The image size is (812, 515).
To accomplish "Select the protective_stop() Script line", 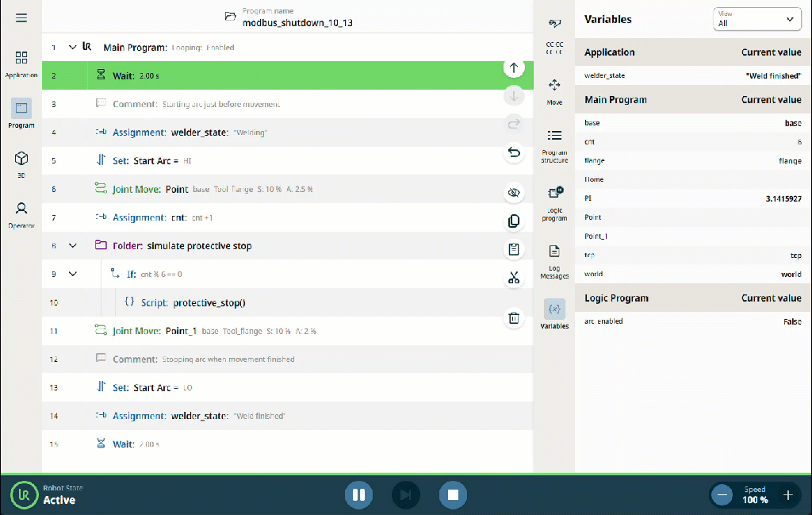I will click(x=287, y=302).
